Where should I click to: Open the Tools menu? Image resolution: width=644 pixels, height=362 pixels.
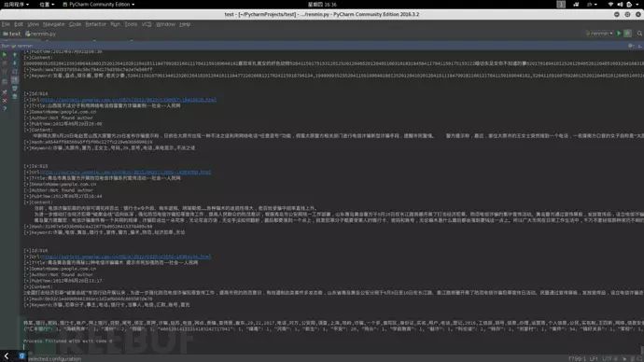131,24
